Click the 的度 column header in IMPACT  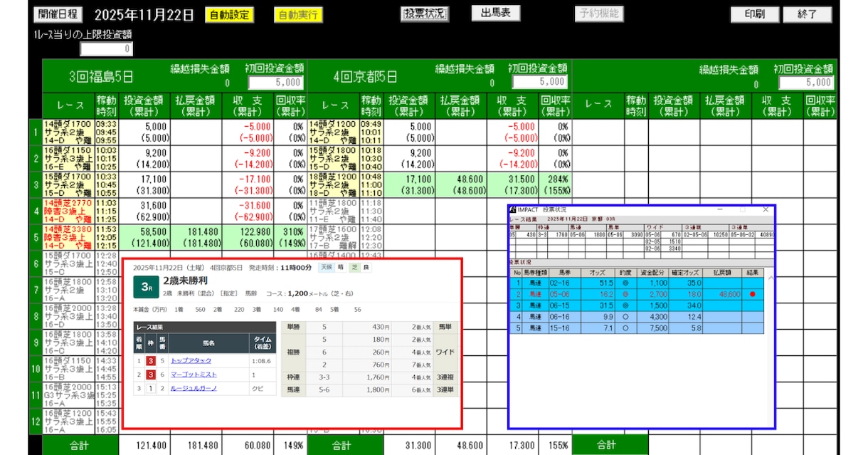click(625, 272)
